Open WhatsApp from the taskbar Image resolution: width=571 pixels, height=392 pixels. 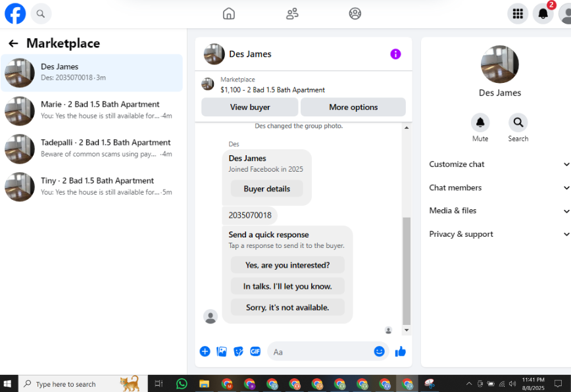tap(182, 383)
